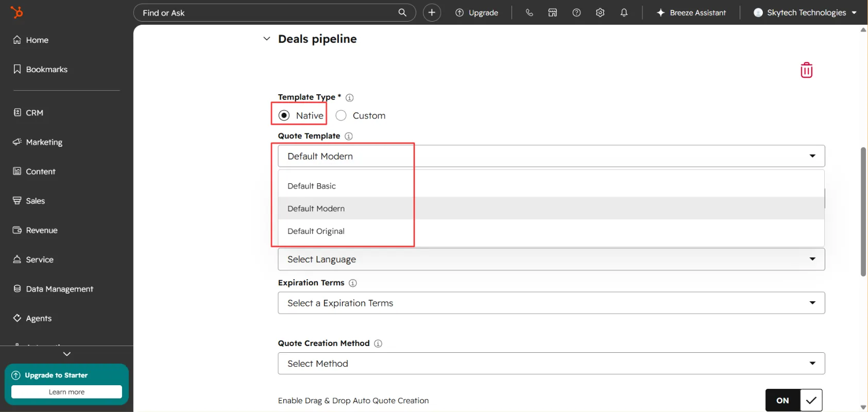Choose Default Basic template option

pyautogui.click(x=551, y=186)
